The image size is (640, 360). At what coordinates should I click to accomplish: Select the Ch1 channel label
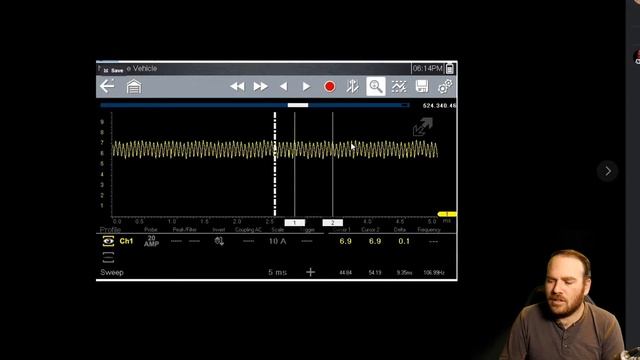coord(126,241)
